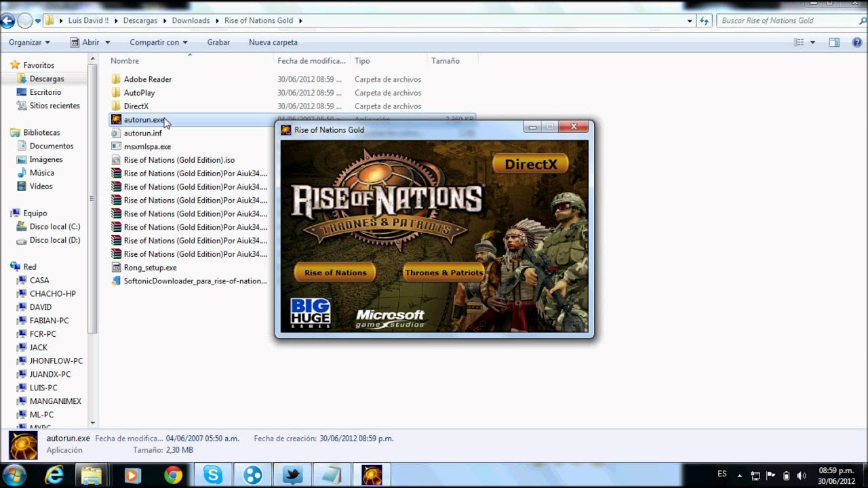
Task: Open the Windows Start button
Action: coord(15,474)
